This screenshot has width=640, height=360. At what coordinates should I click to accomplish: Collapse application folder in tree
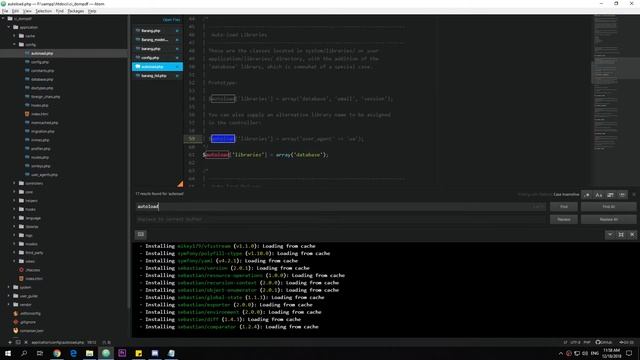click(x=9, y=27)
